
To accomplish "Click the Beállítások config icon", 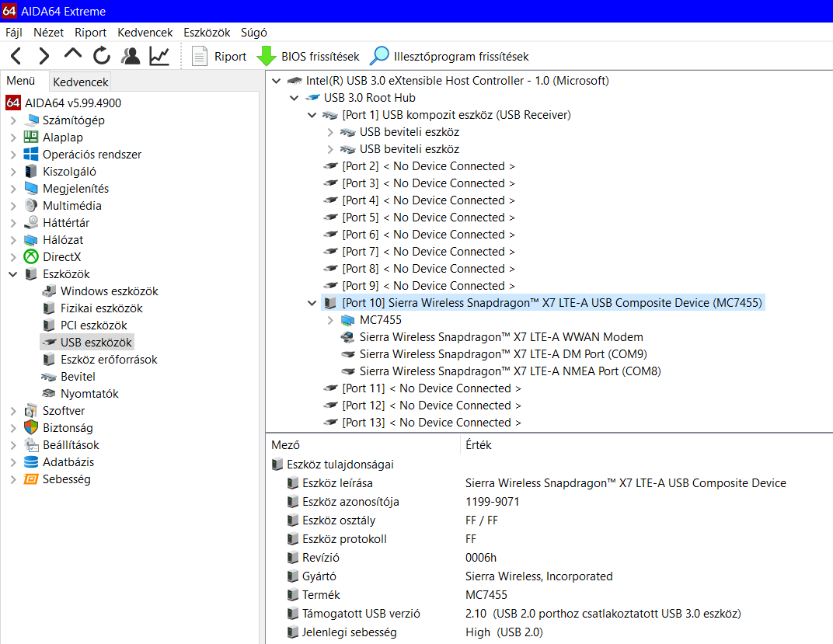I will tap(31, 445).
